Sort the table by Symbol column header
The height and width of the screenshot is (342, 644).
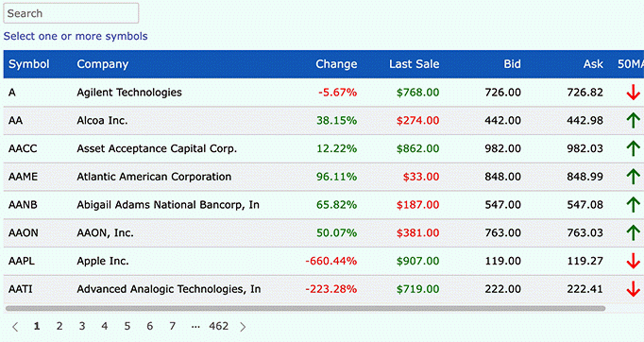28,64
